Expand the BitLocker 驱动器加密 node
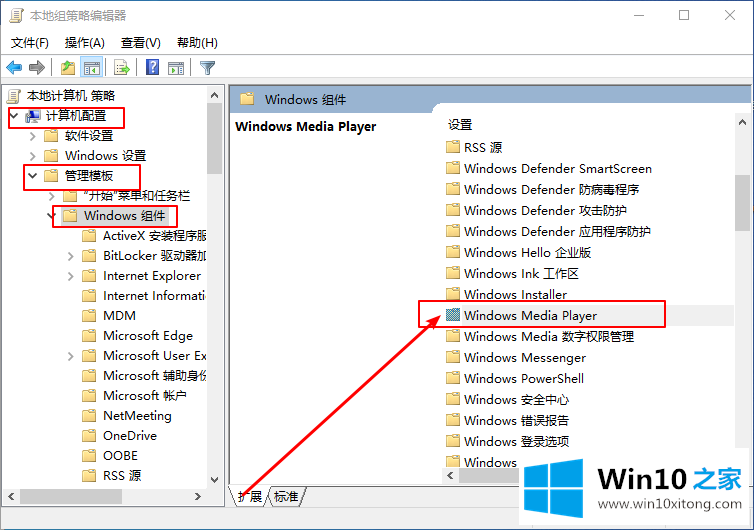Viewport: 754px width, 530px height. click(x=71, y=256)
